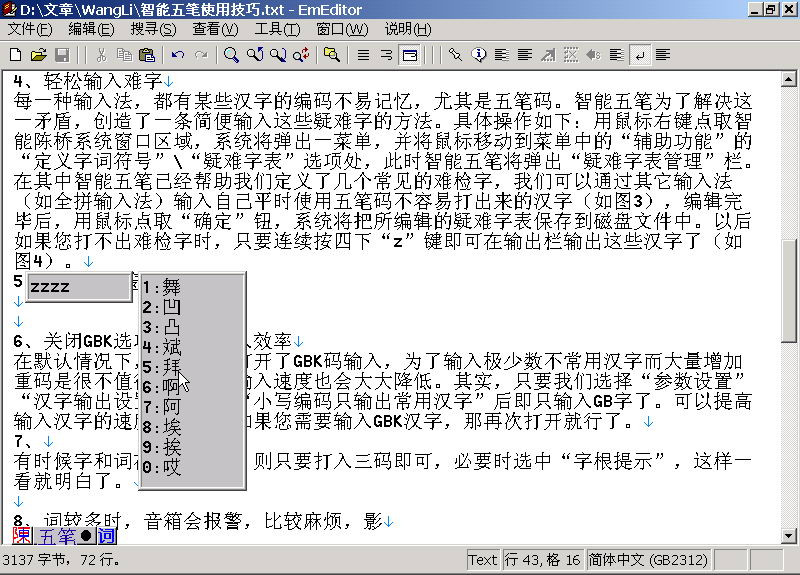Open the 文件(F) menu
The width and height of the screenshot is (800, 575).
pos(30,29)
